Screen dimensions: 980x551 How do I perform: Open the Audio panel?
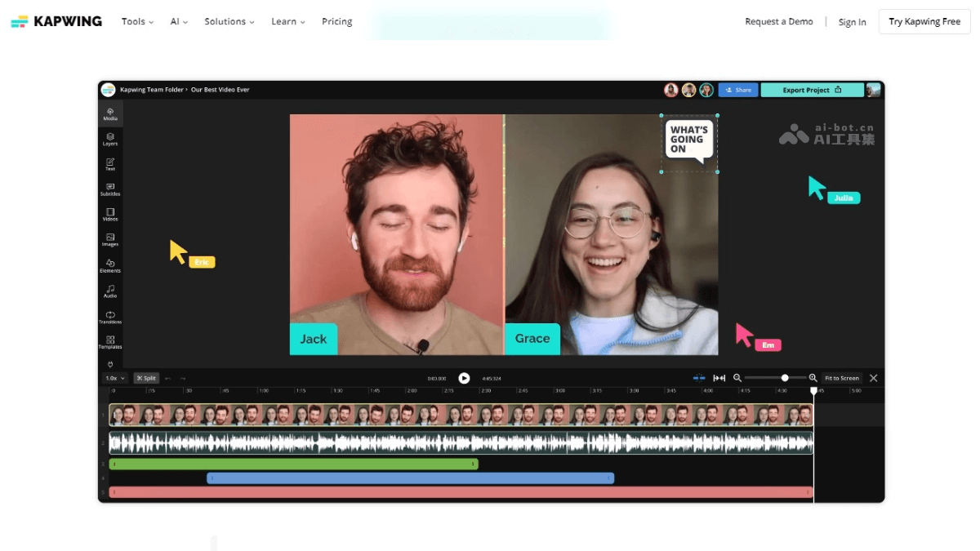click(110, 291)
